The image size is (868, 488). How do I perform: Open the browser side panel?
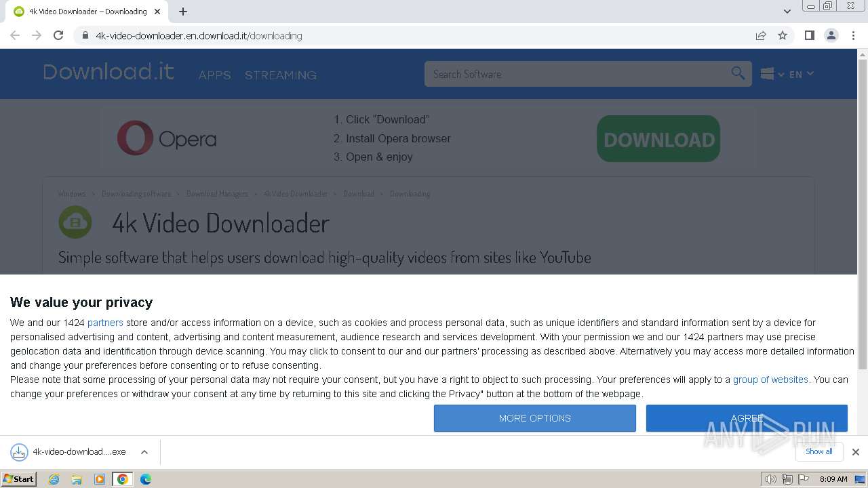(x=809, y=35)
